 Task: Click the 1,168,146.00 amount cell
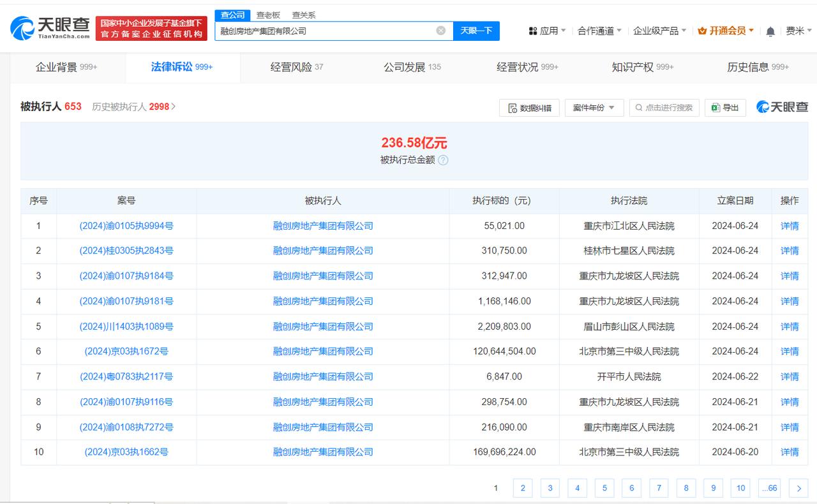504,301
